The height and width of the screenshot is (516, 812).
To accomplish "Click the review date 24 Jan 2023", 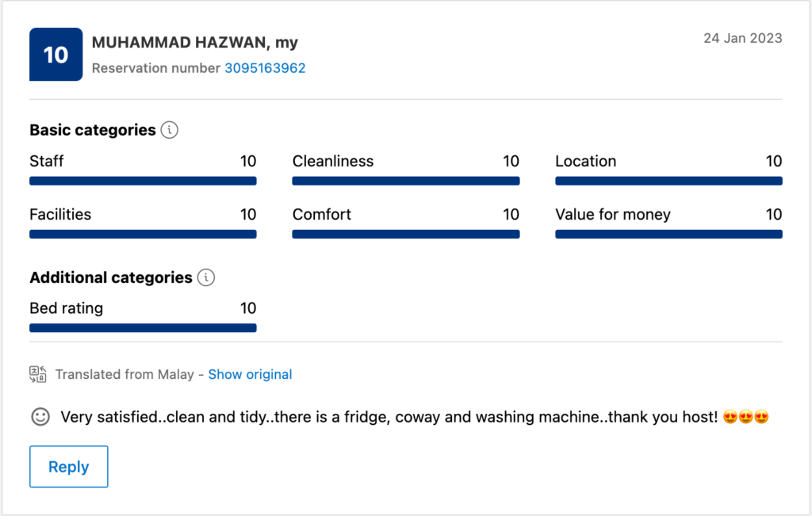I will [742, 38].
